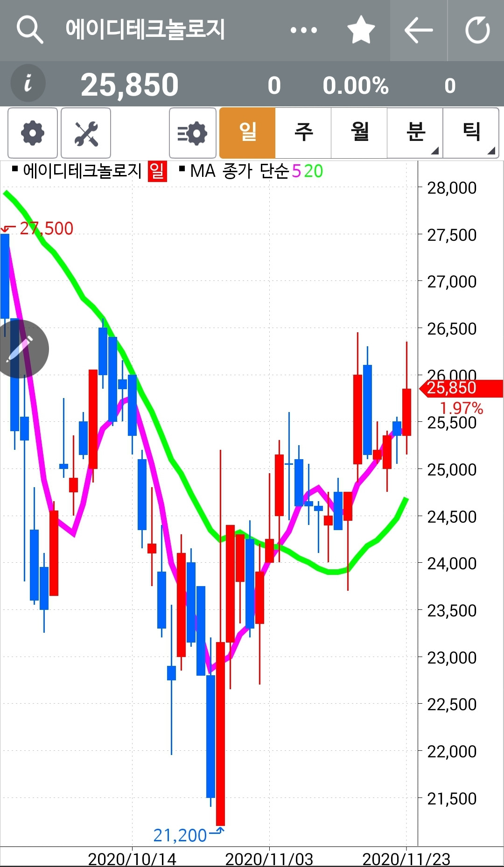This screenshot has width=504, height=867.
Task: Select the 일 daily chart tab
Action: (x=247, y=133)
